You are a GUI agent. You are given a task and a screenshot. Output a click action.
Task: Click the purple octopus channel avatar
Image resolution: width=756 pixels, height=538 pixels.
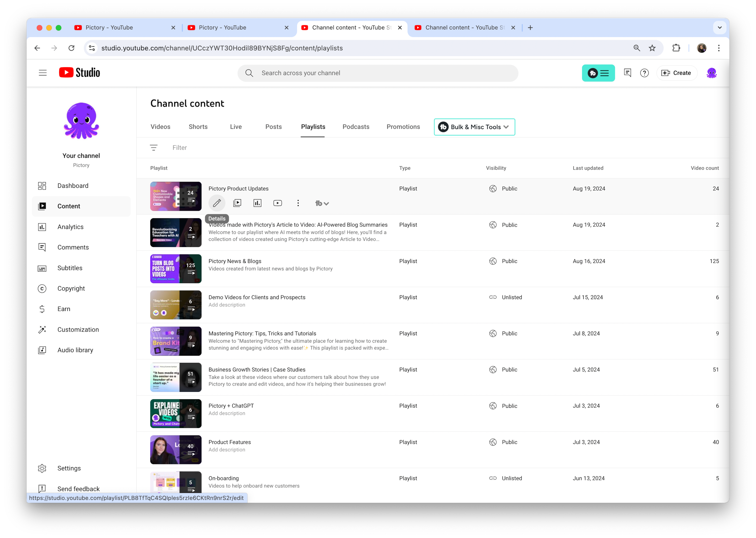tap(81, 121)
